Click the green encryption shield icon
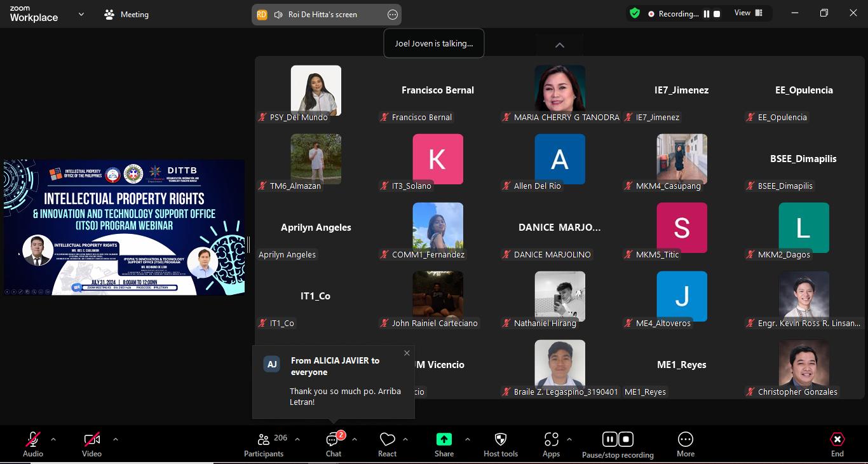 634,13
